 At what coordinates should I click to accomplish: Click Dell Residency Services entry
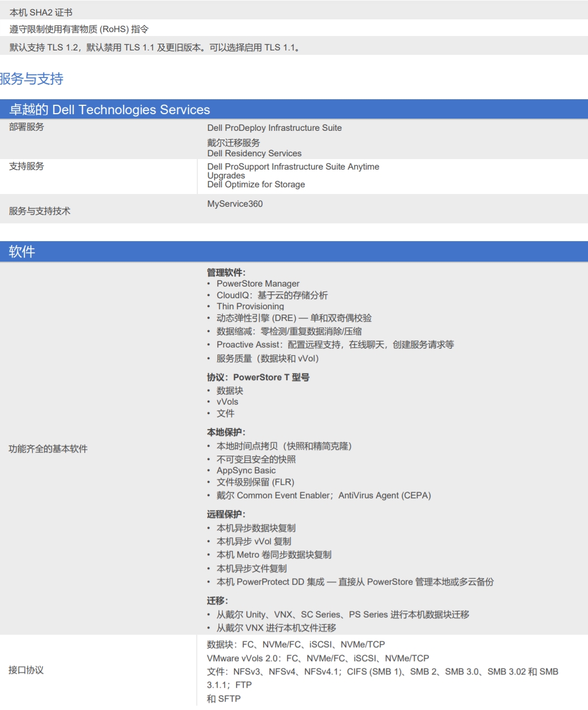(254, 154)
